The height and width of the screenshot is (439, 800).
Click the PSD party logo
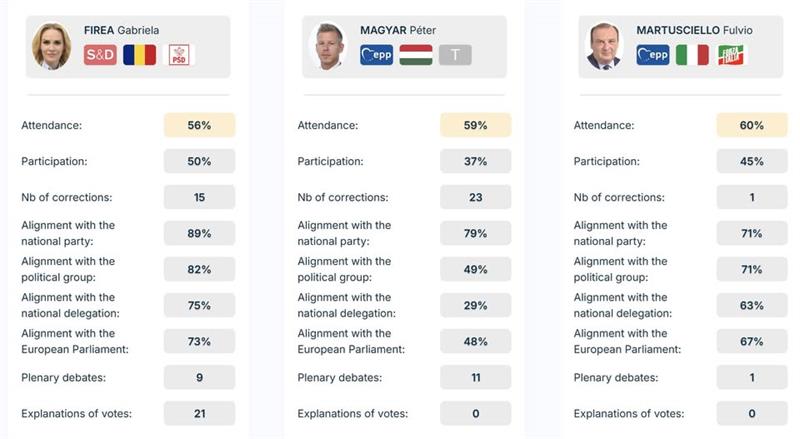tap(178, 55)
